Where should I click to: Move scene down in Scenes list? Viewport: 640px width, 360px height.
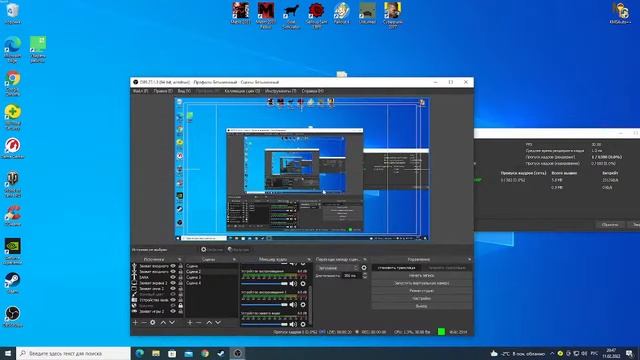click(218, 322)
